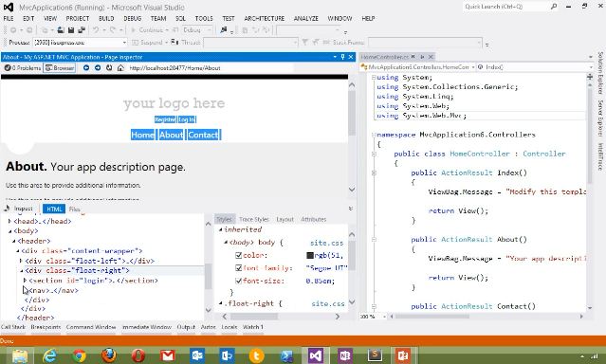
Task: Open Visual Studio from the taskbar
Action: pyautogui.click(x=316, y=355)
